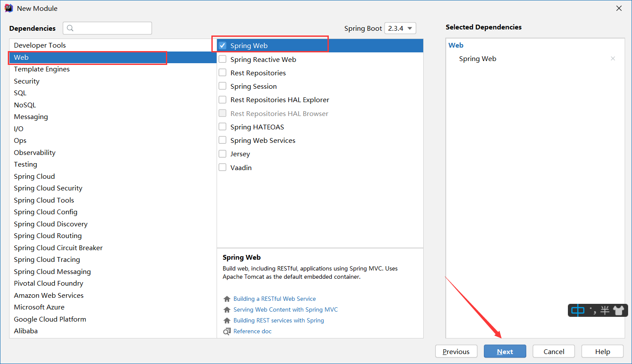Uncheck the Spring Web checkbox

223,45
